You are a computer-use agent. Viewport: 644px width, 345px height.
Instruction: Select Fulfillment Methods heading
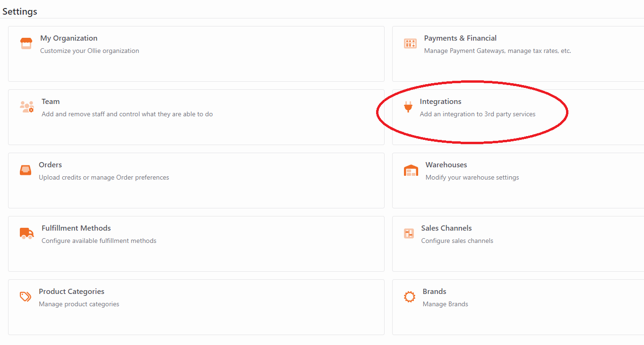coord(76,228)
